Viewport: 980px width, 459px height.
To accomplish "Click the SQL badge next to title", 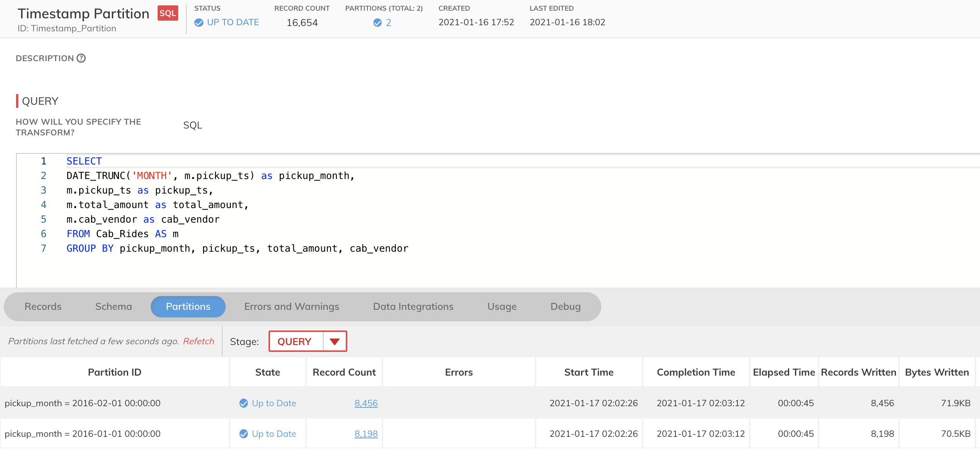I will pyautogui.click(x=168, y=13).
